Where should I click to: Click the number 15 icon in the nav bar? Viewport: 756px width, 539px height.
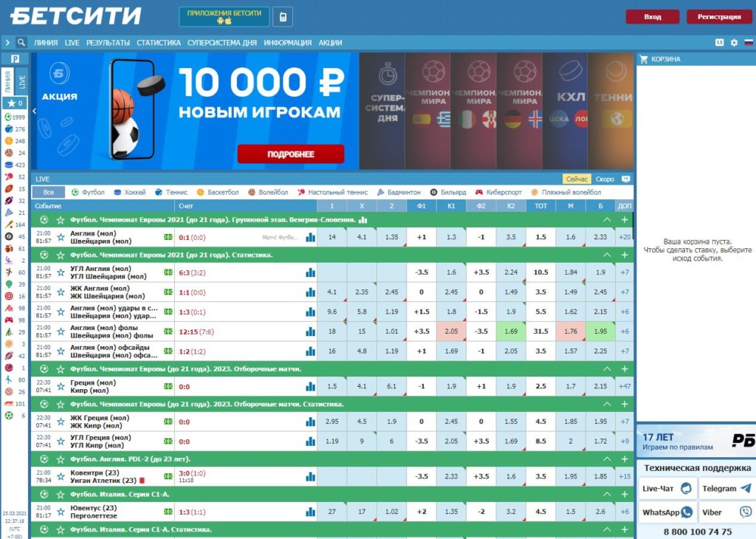719,42
